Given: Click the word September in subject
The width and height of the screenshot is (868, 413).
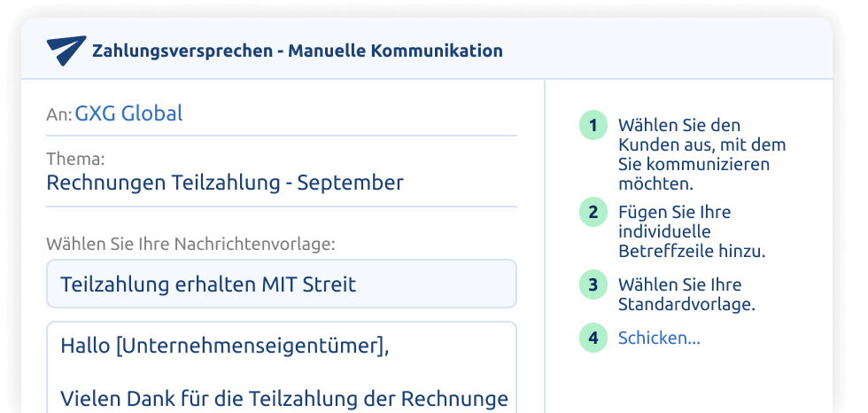Looking at the screenshot, I should click(x=351, y=183).
